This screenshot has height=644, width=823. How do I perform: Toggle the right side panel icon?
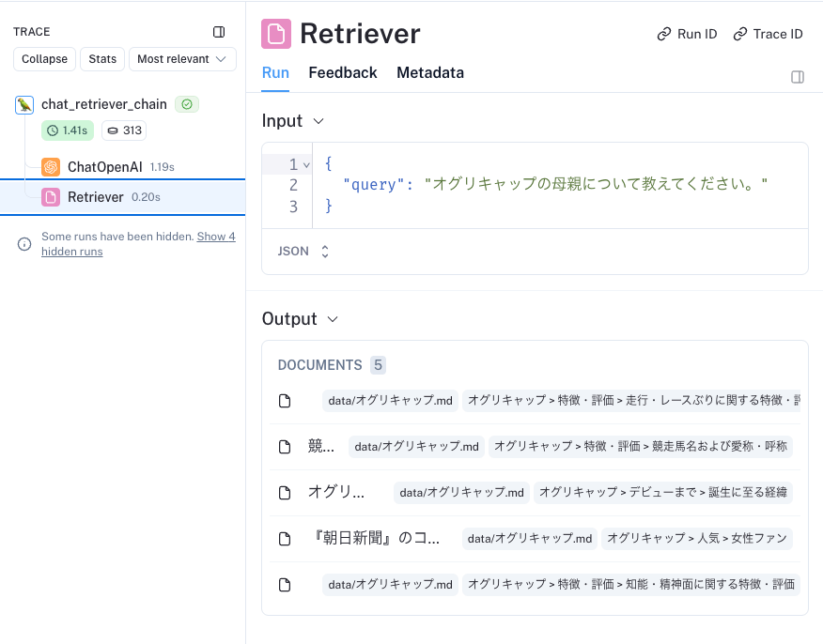[798, 77]
